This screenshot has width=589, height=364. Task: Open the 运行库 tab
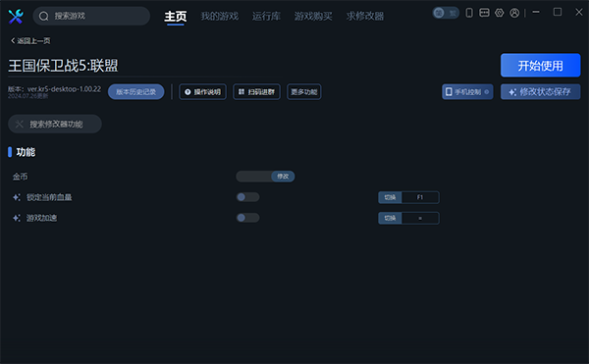(266, 16)
